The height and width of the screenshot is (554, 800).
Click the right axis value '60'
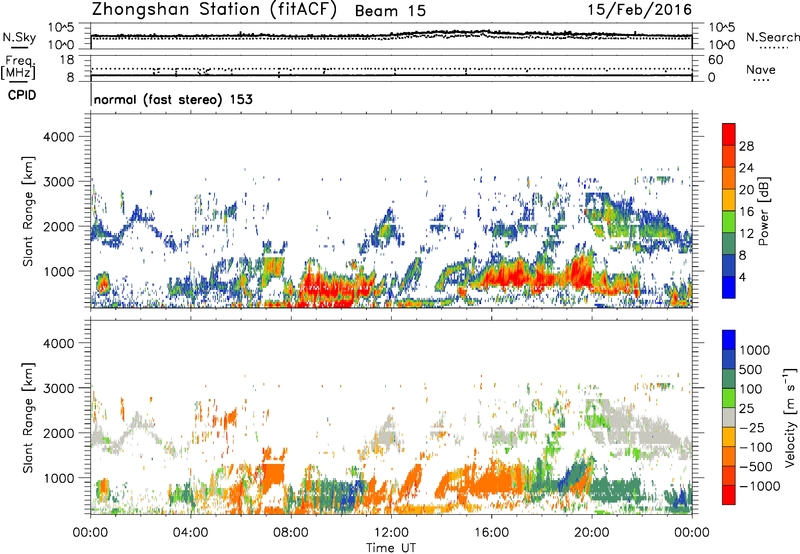(x=715, y=60)
